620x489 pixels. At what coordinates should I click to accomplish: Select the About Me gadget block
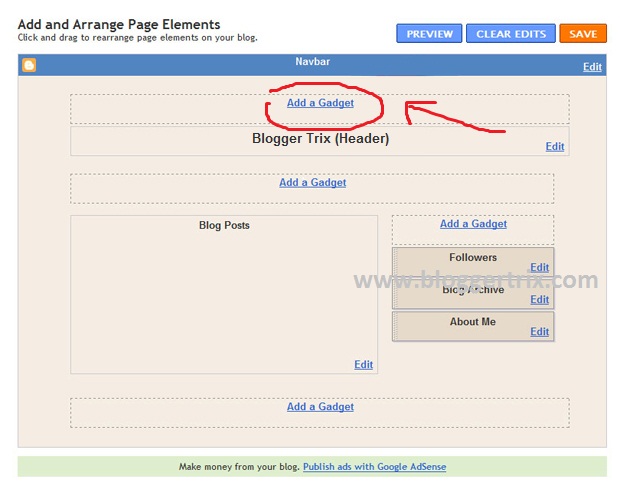pyautogui.click(x=473, y=327)
